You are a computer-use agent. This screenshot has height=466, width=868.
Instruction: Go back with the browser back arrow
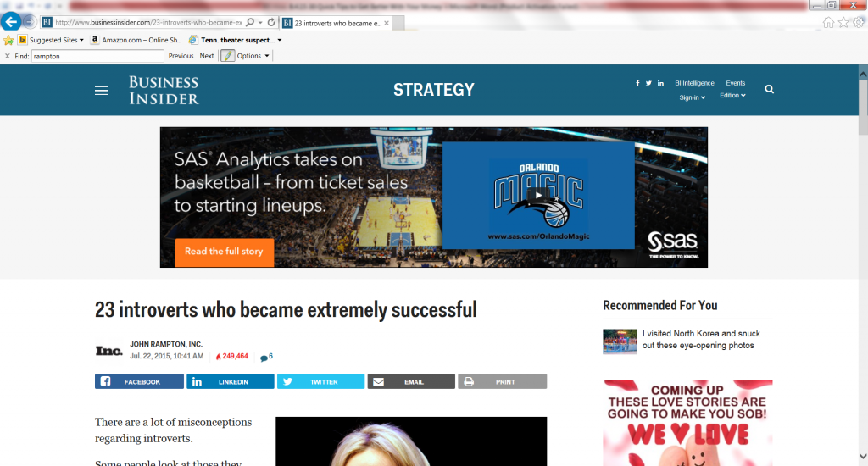11,21
